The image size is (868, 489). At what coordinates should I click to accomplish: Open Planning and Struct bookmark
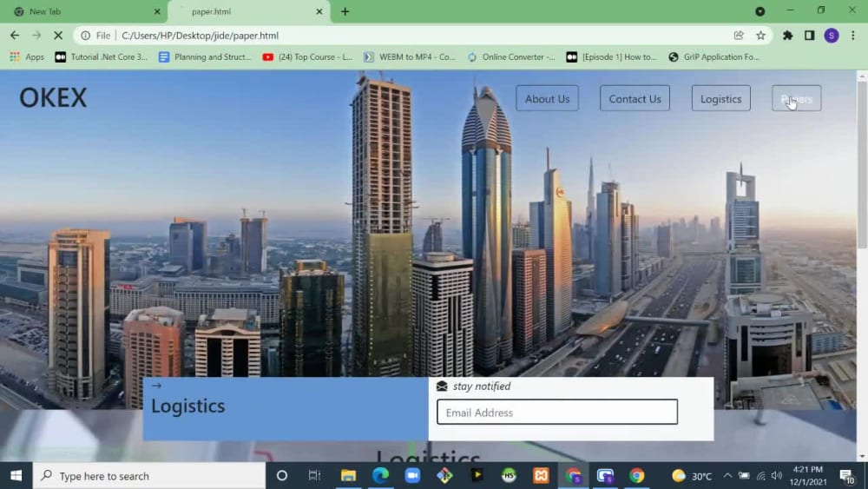pos(205,56)
